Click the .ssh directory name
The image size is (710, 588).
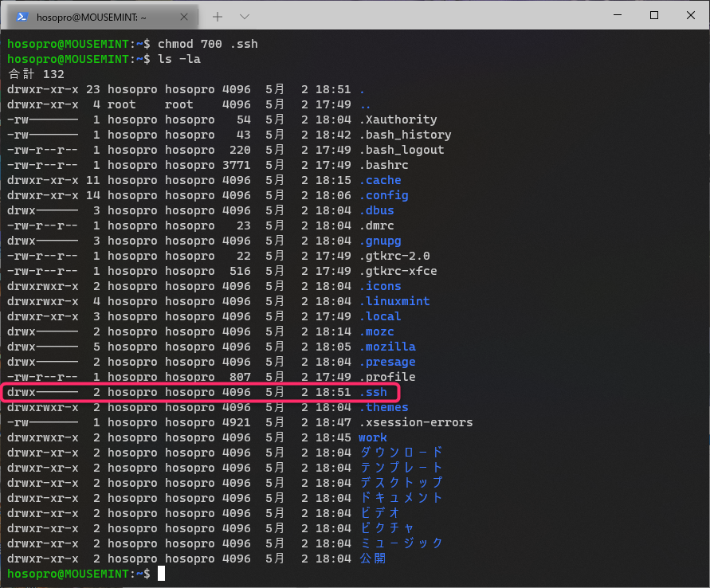[373, 392]
